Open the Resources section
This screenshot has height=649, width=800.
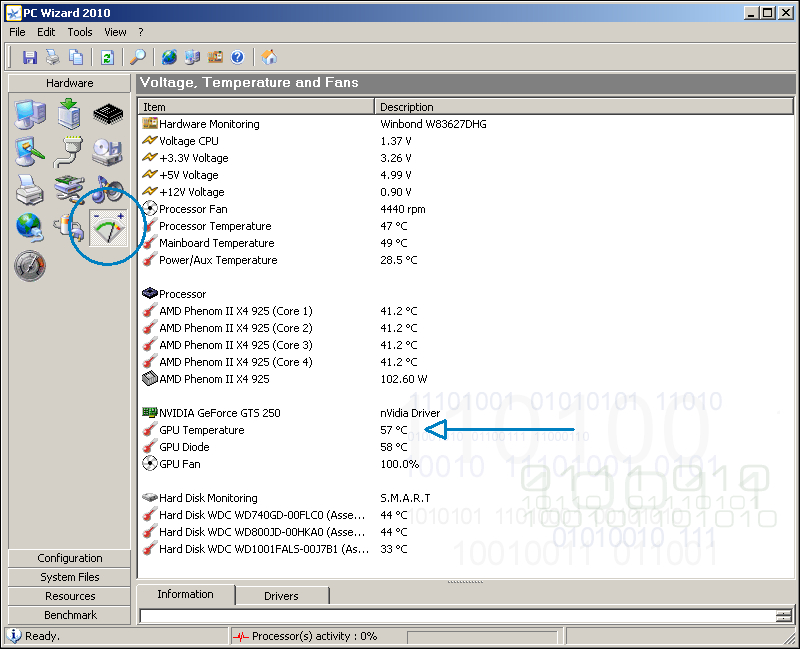[x=69, y=596]
